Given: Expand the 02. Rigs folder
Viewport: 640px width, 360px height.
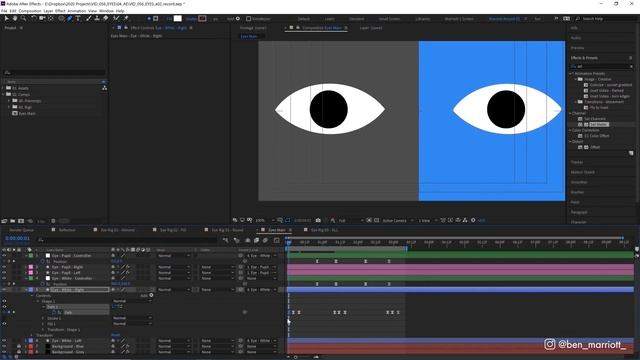Looking at the screenshot, I should 9,107.
